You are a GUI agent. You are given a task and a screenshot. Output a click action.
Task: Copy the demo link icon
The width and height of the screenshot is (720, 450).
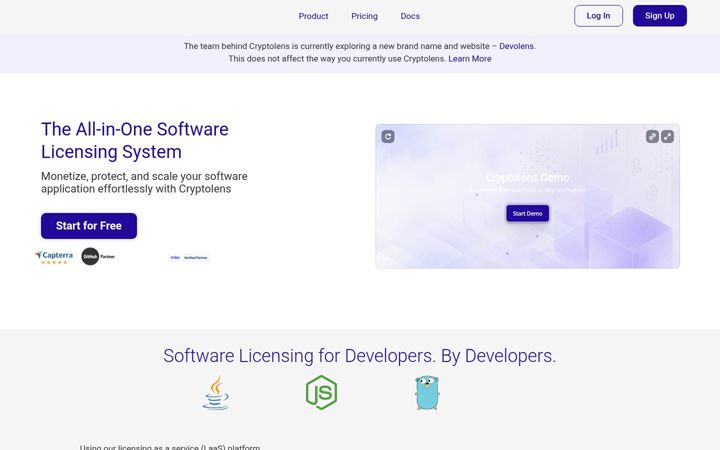(x=652, y=136)
